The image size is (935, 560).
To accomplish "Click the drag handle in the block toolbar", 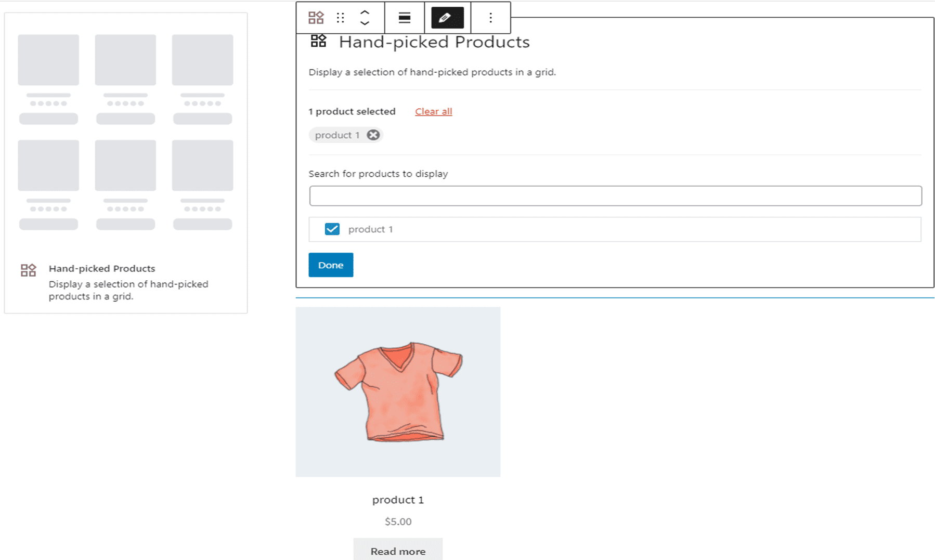I will [340, 18].
